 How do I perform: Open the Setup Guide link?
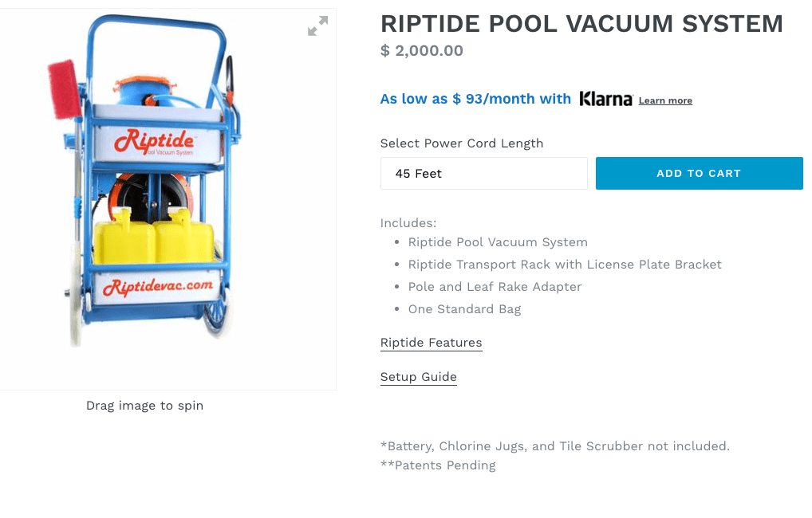click(x=419, y=377)
